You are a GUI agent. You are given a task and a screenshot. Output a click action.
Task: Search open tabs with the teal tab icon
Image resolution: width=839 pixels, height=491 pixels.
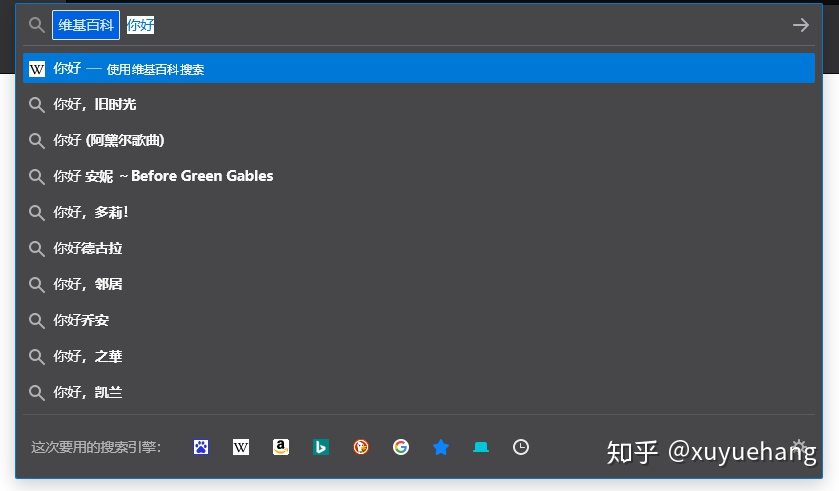pos(481,447)
